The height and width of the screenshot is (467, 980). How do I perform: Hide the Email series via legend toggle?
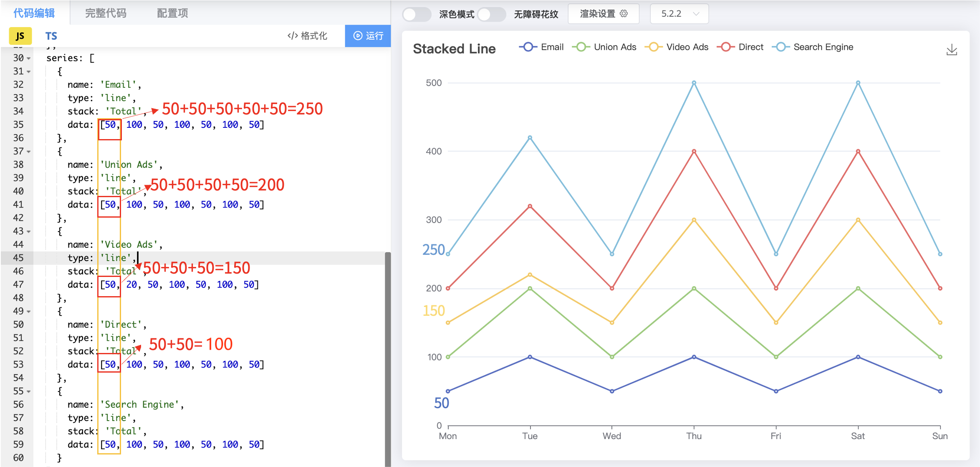pyautogui.click(x=528, y=47)
